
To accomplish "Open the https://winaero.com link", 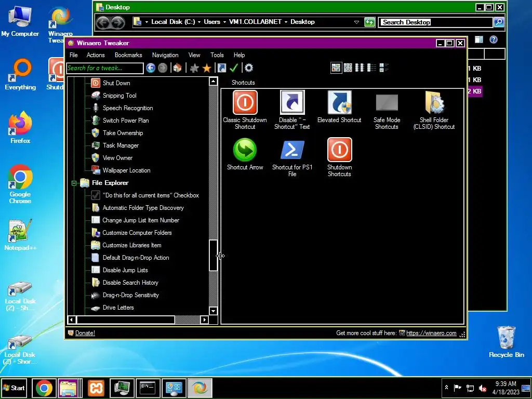I will pyautogui.click(x=431, y=333).
